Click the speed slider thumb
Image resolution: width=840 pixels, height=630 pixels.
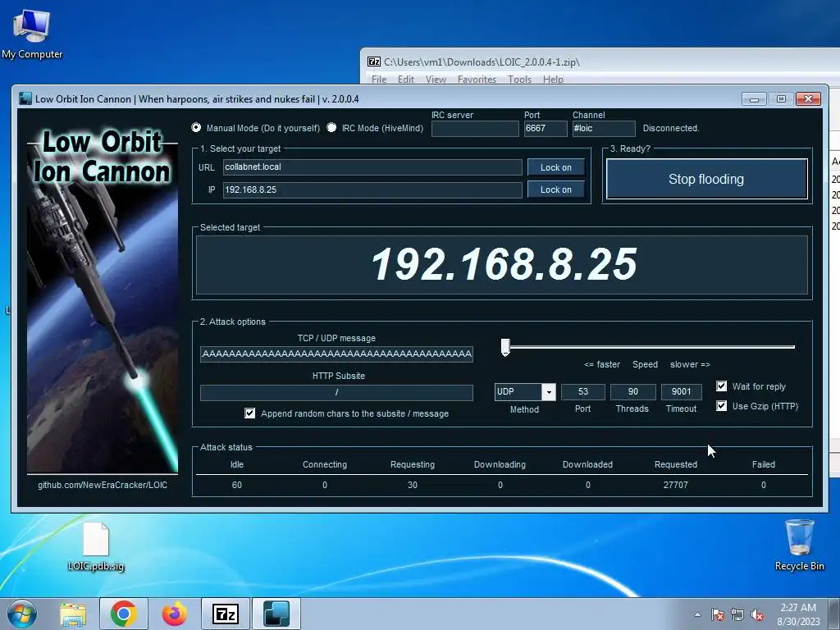coord(505,347)
